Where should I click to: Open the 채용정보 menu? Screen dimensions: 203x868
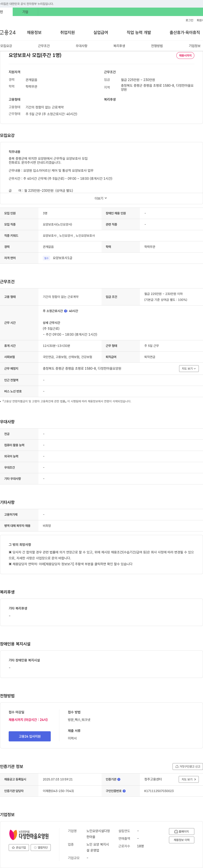(34, 32)
